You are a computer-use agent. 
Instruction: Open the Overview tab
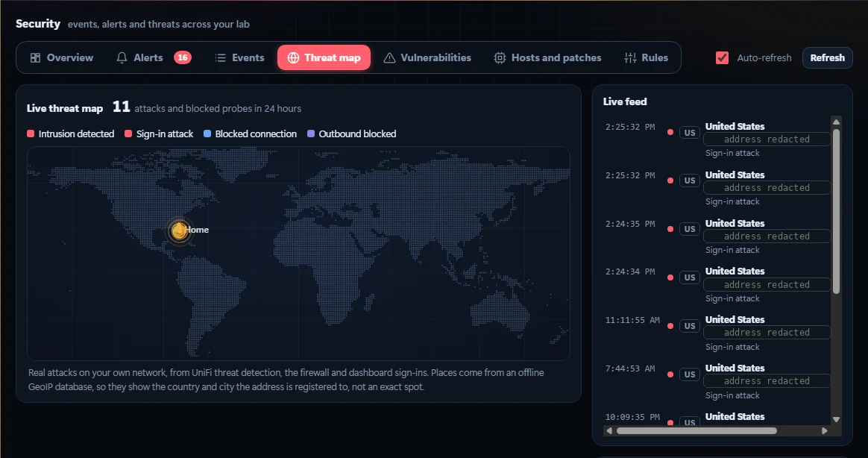62,57
